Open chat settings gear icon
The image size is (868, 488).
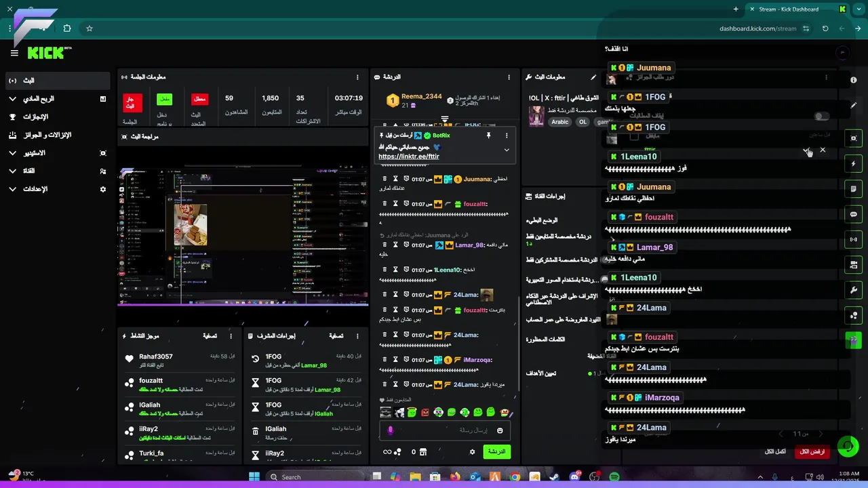point(473,451)
